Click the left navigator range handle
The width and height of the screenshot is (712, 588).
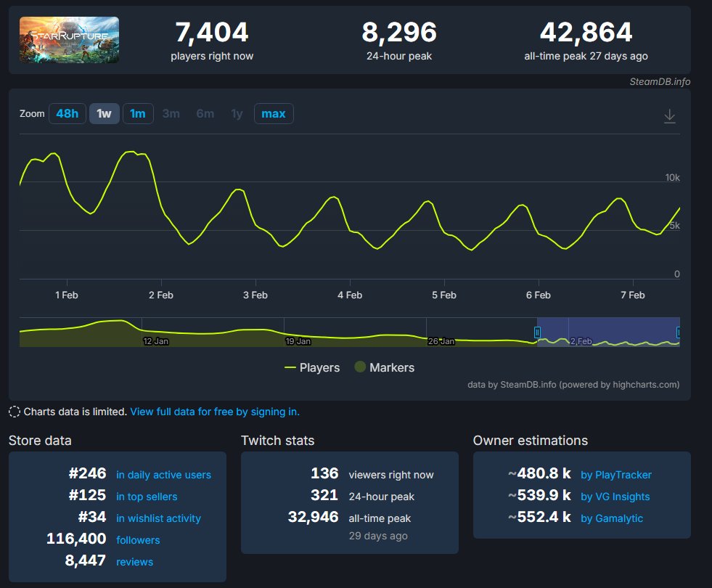(x=537, y=332)
